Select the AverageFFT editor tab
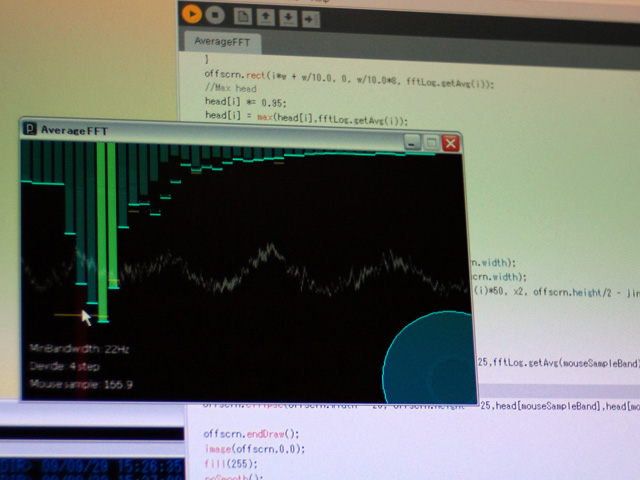The width and height of the screenshot is (640, 480). tap(222, 42)
